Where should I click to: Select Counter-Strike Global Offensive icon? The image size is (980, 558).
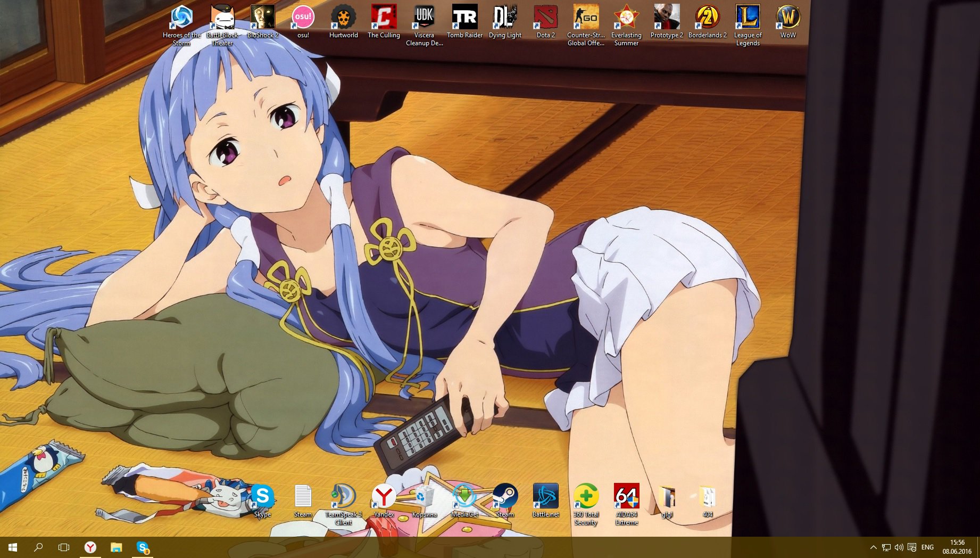coord(586,25)
